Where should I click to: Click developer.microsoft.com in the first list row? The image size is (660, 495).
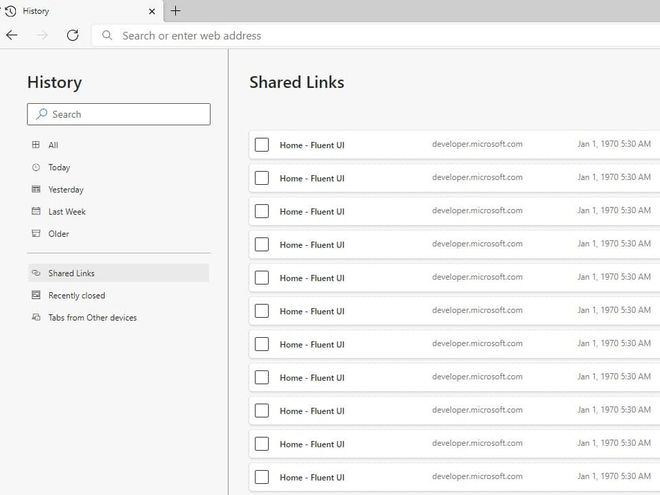click(x=477, y=144)
